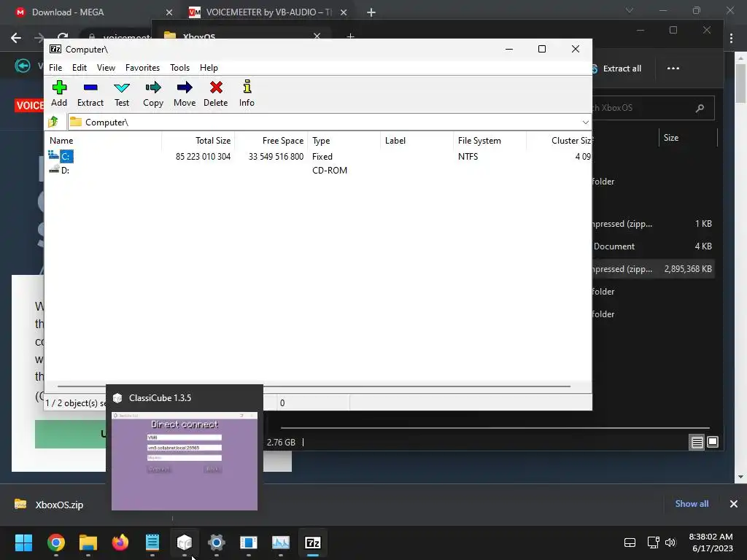Open File Explorer's more options ellipsis
The width and height of the screenshot is (747, 560).
click(673, 69)
